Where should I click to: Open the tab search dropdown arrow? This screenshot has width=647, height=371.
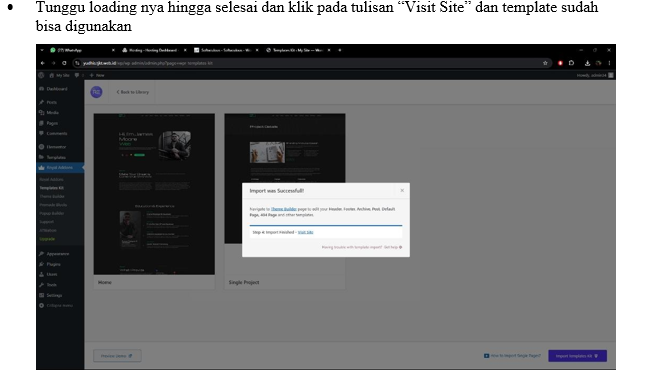[x=42, y=50]
